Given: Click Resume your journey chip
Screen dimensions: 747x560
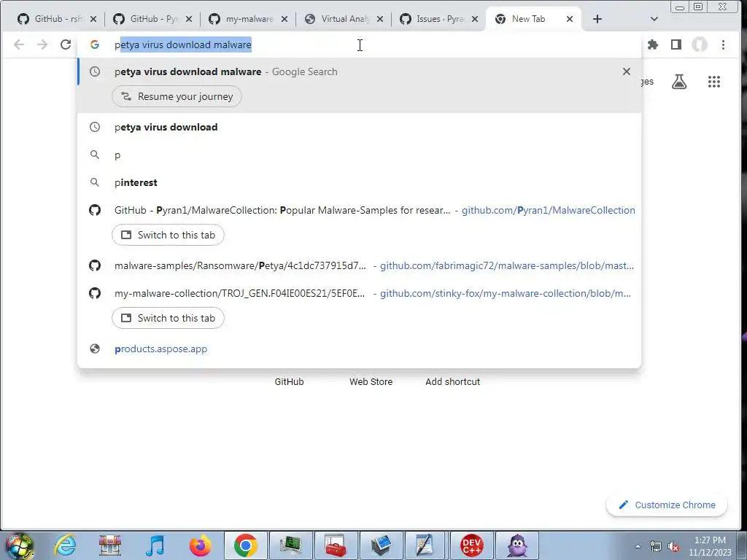Looking at the screenshot, I should [x=177, y=97].
